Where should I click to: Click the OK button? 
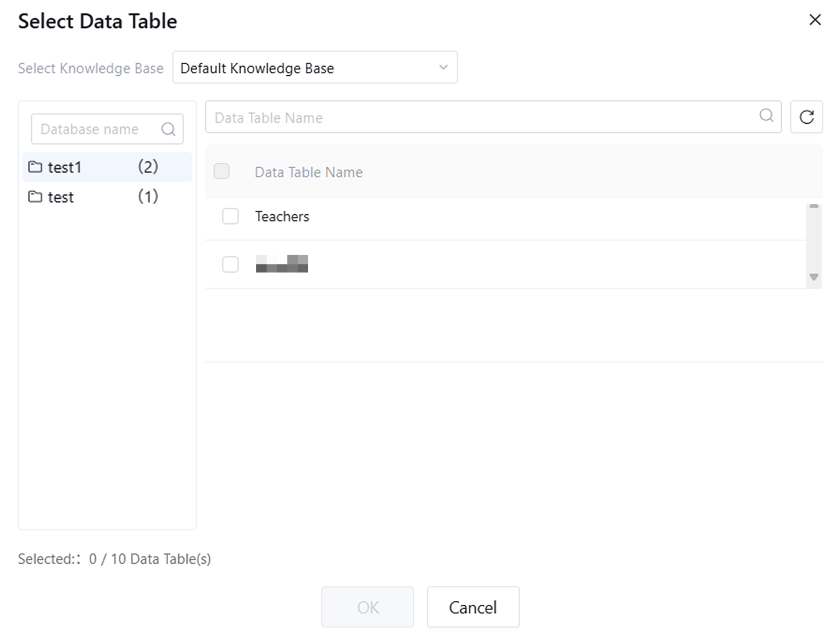367,607
